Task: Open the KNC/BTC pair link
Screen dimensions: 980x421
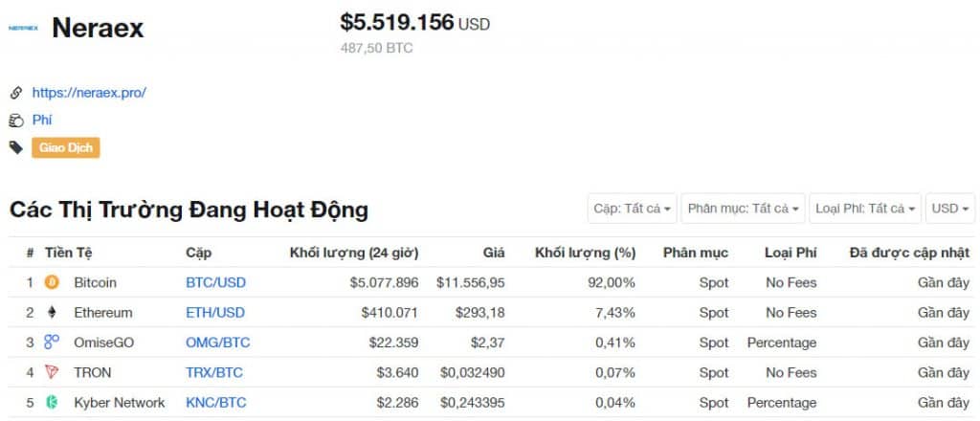Action: tap(215, 402)
